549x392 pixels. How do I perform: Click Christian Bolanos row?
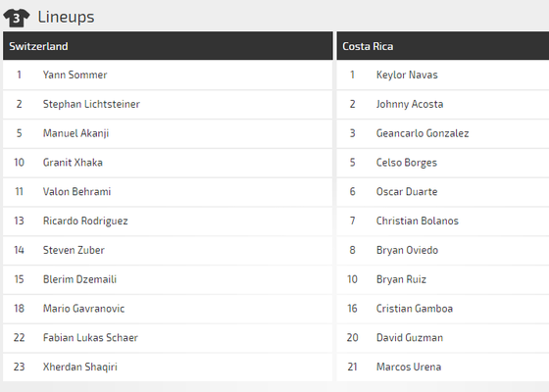443,220
